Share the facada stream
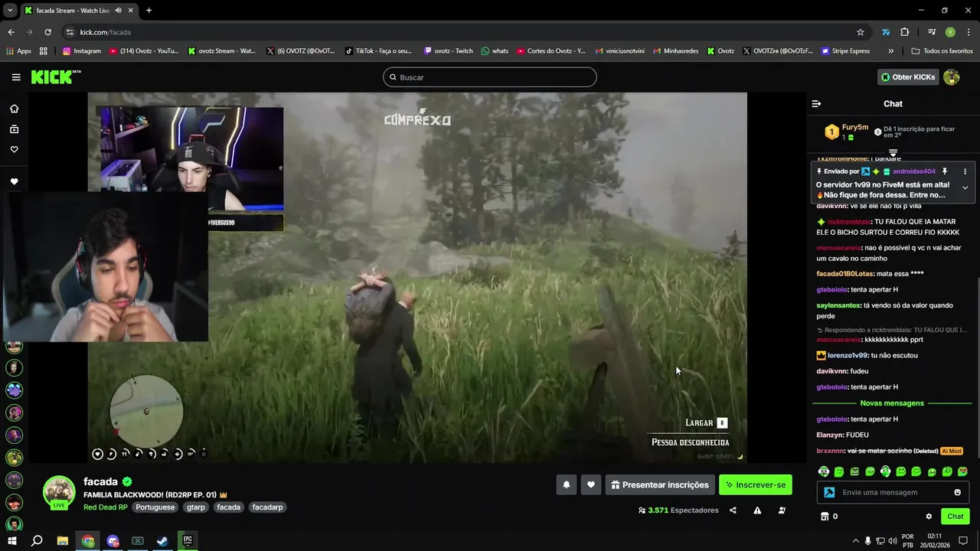The image size is (980, 551). pos(733,510)
